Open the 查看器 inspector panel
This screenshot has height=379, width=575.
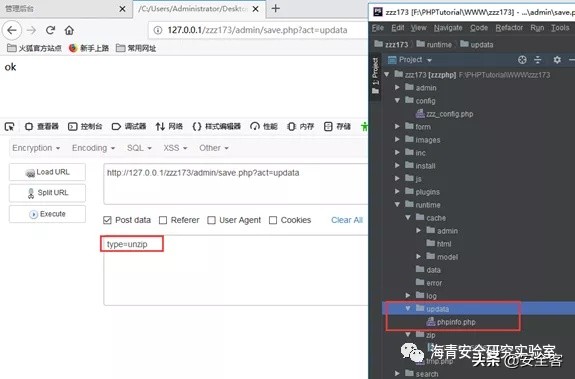42,127
